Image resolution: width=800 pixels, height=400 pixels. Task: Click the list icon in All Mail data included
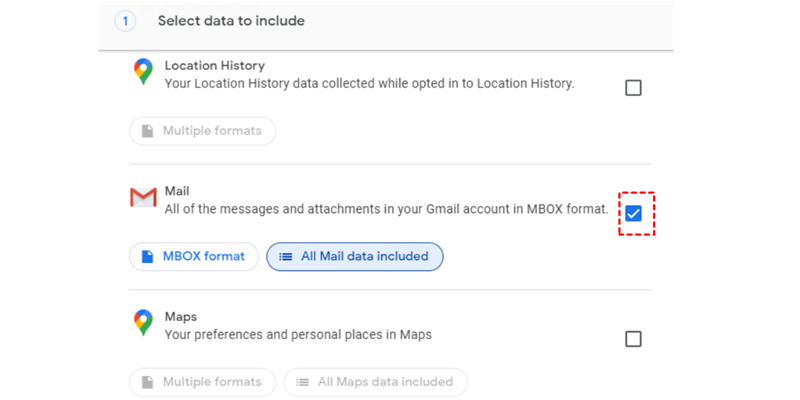[x=285, y=256]
